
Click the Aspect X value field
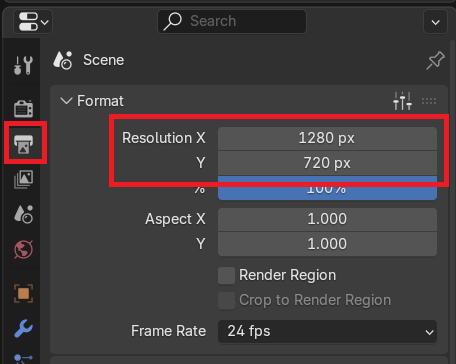(327, 219)
